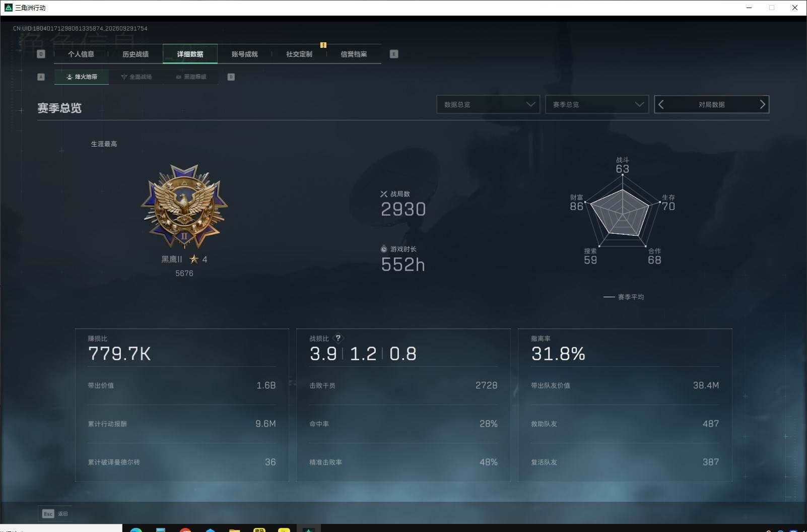Click the 黑鹰II rank badge emblem

(x=184, y=206)
